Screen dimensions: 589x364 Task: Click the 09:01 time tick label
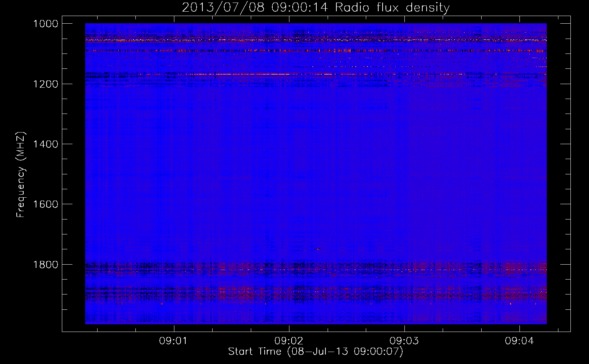pyautogui.click(x=174, y=341)
